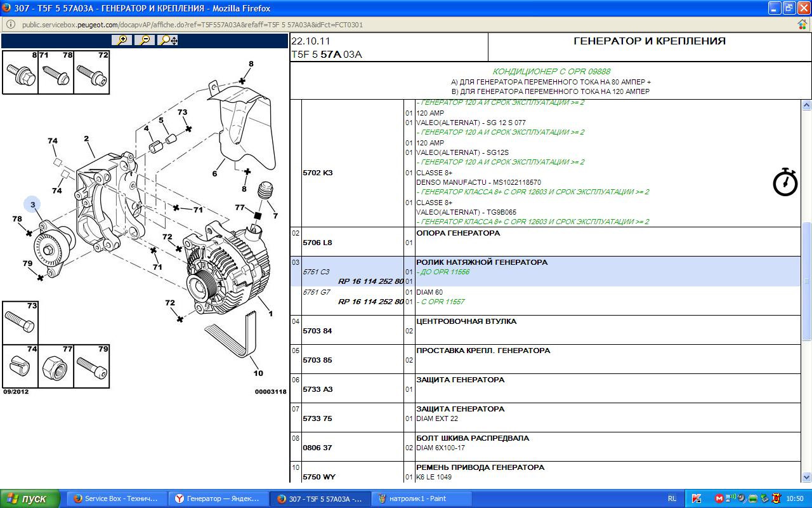Select callout 78 beside tensioner roller
The image size is (812, 508).
tap(17, 219)
